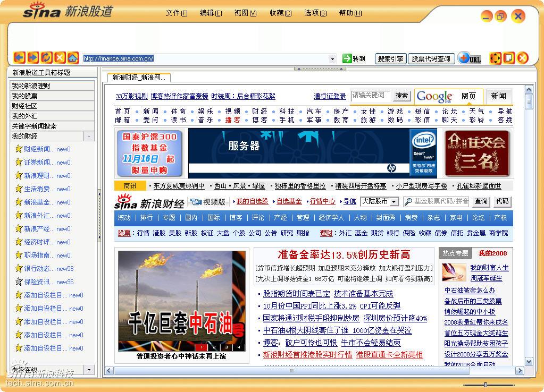Collapse the 我的财经 sidebar section arrow

click(x=89, y=136)
